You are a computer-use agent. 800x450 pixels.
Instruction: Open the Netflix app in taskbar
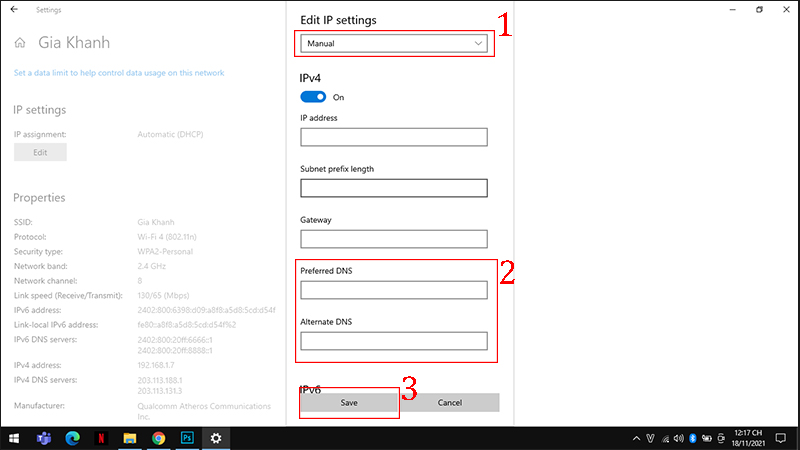tap(101, 438)
